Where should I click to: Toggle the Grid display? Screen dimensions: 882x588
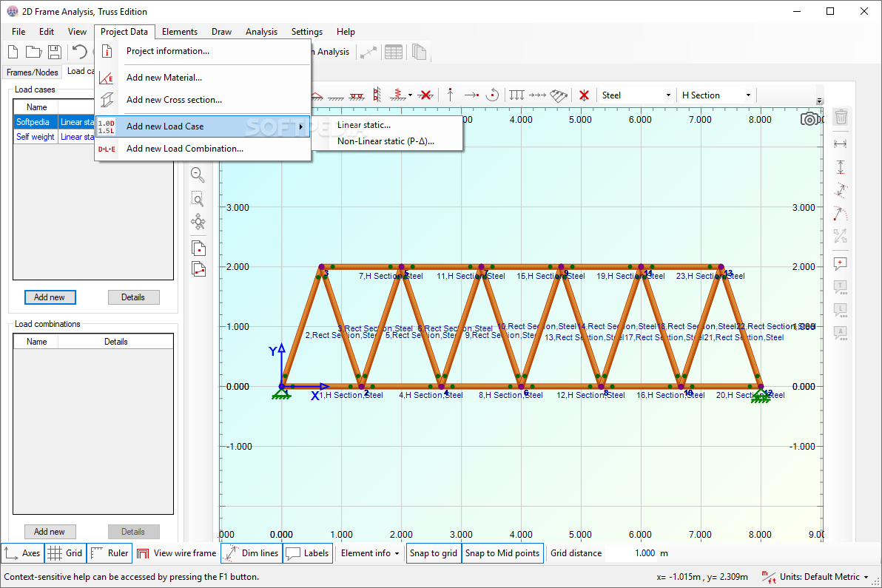pos(65,553)
